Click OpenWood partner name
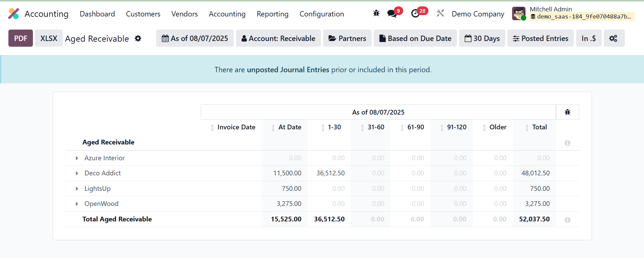644x258 pixels. click(x=101, y=204)
